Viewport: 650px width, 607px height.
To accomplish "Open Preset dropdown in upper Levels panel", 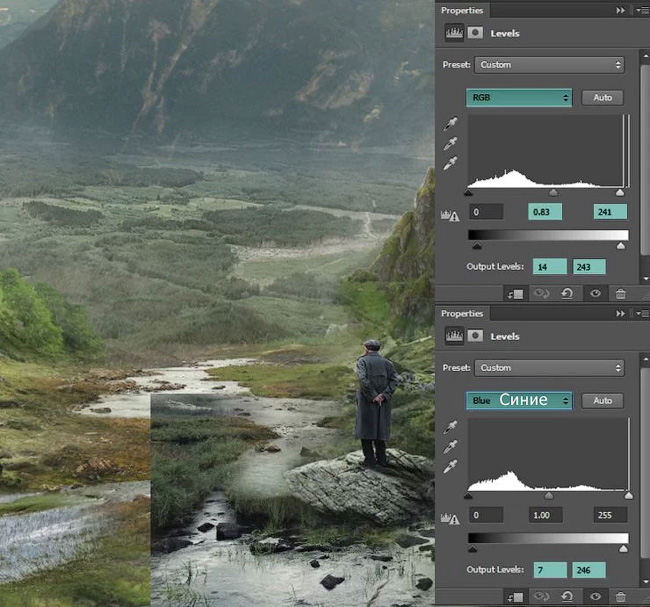I will (549, 65).
